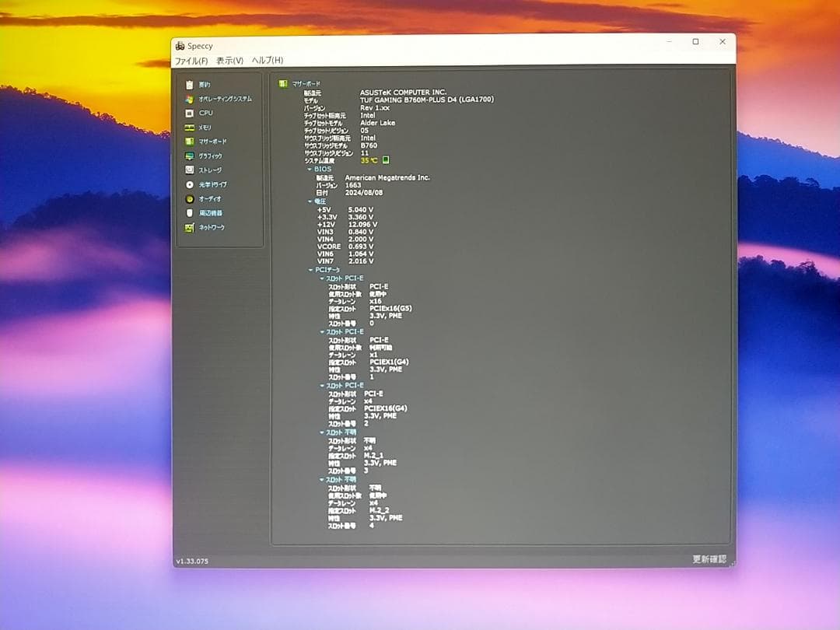Image resolution: width=840 pixels, height=630 pixels.
Task: Collapse the 電圧 (Voltage) subsection
Action: click(311, 201)
